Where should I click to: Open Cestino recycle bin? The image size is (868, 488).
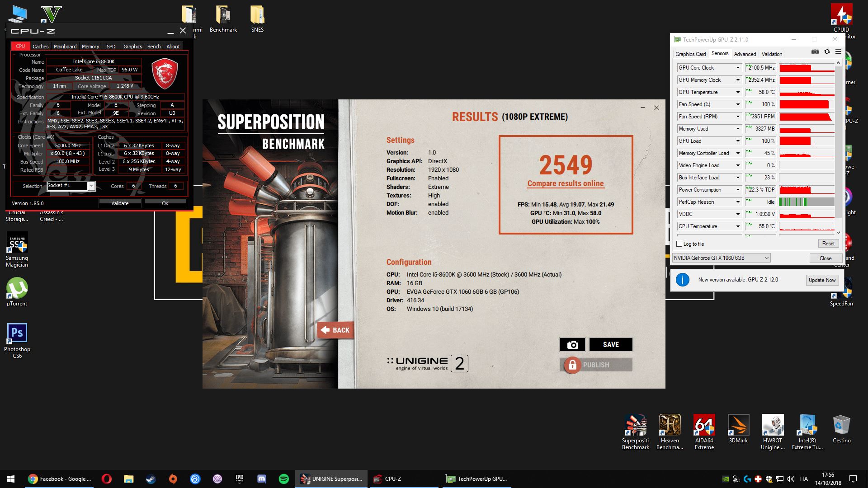[x=841, y=429]
